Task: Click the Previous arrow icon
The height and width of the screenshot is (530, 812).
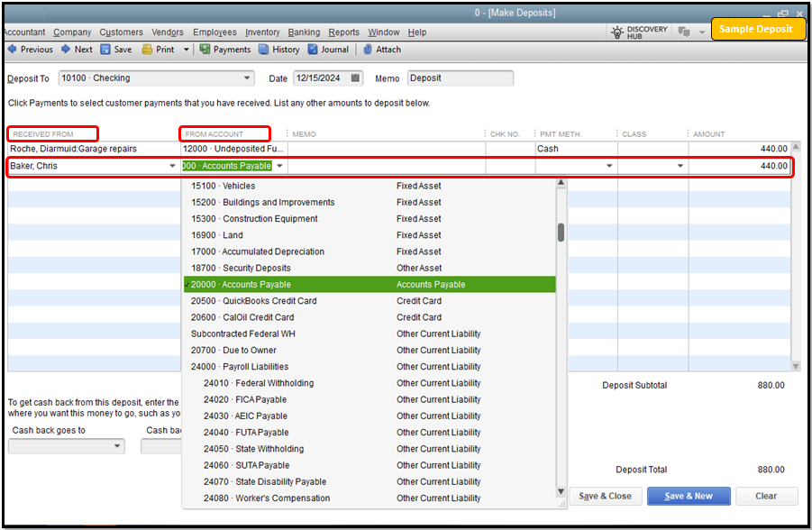Action: [11, 50]
